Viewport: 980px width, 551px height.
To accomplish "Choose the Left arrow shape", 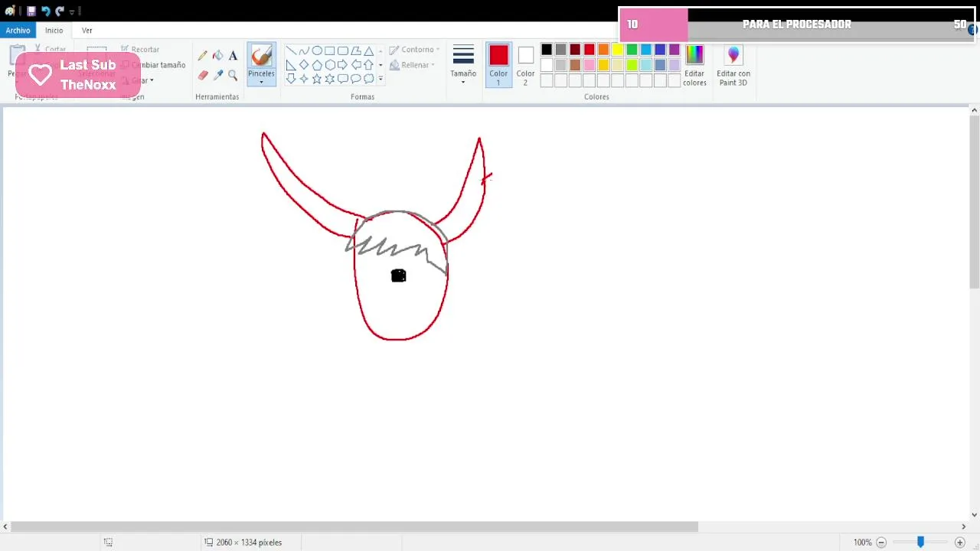I will point(356,65).
